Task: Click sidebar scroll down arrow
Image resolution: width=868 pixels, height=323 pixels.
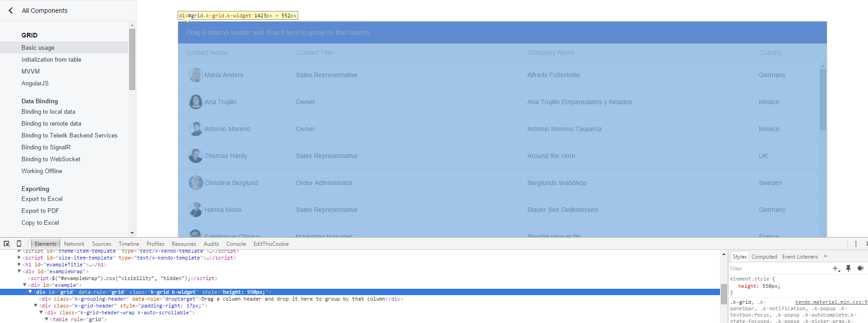Action: pos(132,233)
